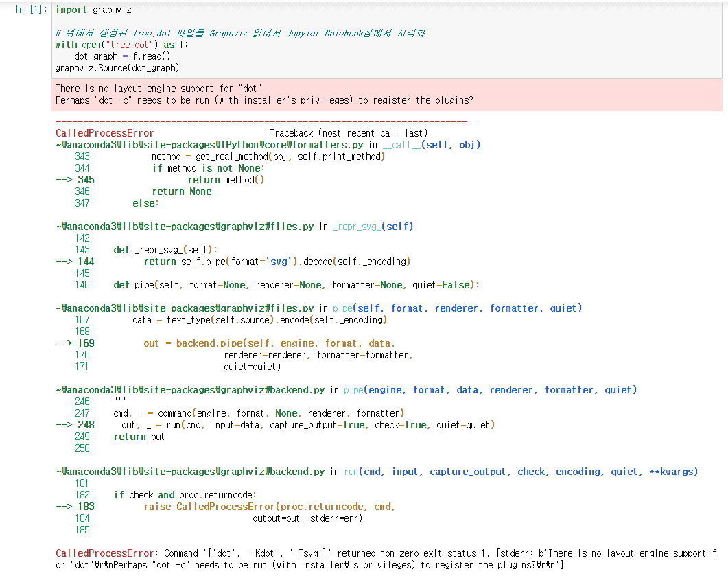
Task: Click line 146 'def pipe(self, format=None' text
Action: tap(296, 285)
